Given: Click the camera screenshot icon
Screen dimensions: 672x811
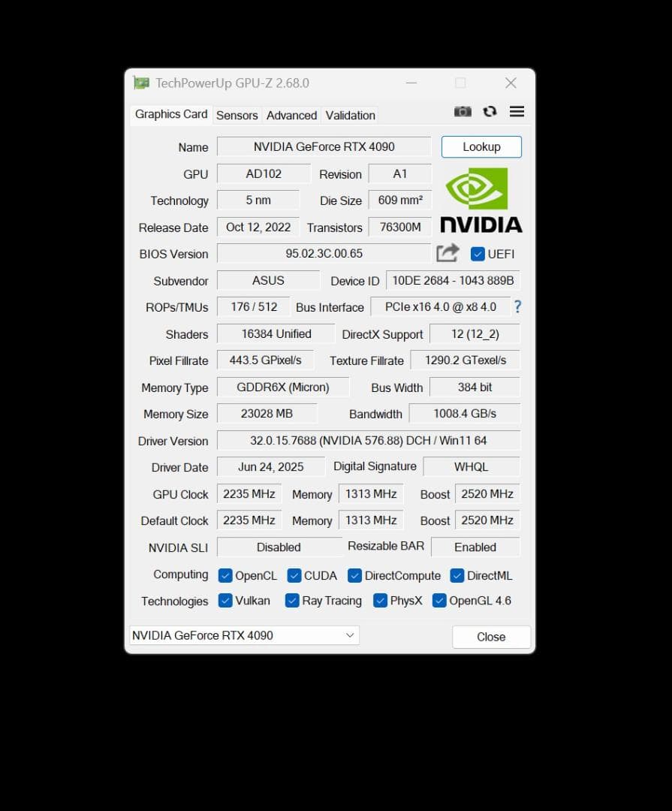Looking at the screenshot, I should pos(463,111).
